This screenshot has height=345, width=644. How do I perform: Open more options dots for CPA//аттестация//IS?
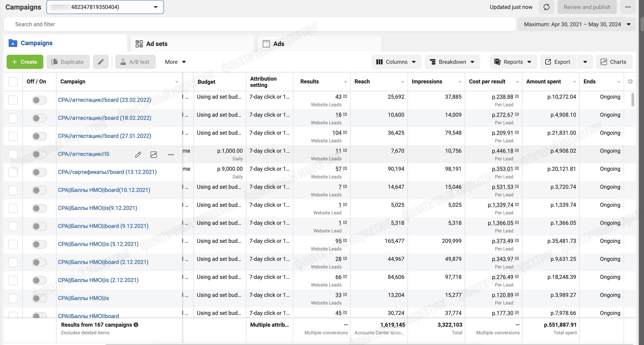171,155
